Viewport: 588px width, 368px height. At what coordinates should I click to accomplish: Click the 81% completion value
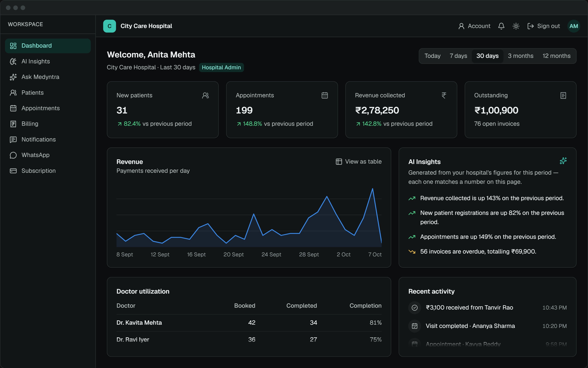click(376, 323)
